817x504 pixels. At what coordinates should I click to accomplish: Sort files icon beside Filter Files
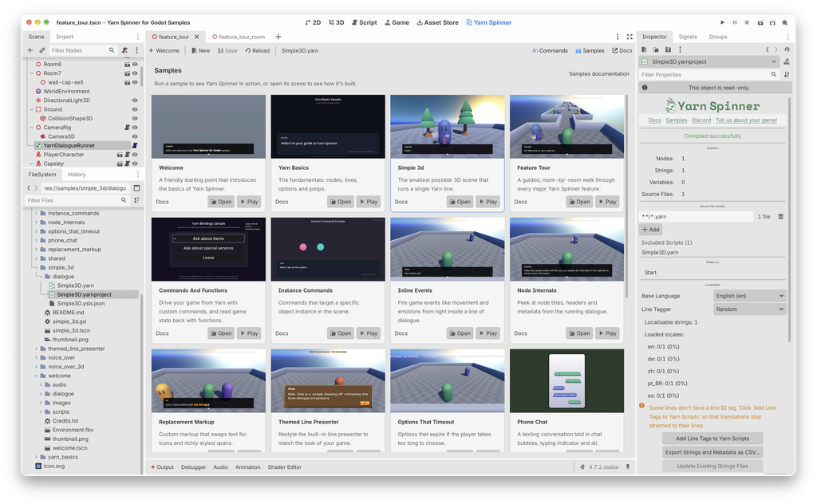[136, 200]
